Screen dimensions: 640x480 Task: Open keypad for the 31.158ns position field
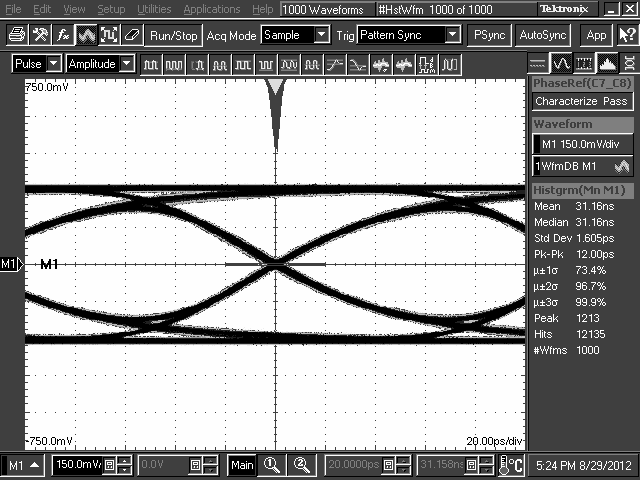[x=471, y=465]
